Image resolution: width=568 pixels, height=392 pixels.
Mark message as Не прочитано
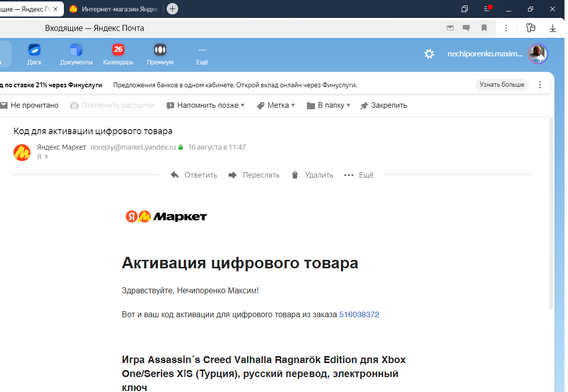(29, 105)
